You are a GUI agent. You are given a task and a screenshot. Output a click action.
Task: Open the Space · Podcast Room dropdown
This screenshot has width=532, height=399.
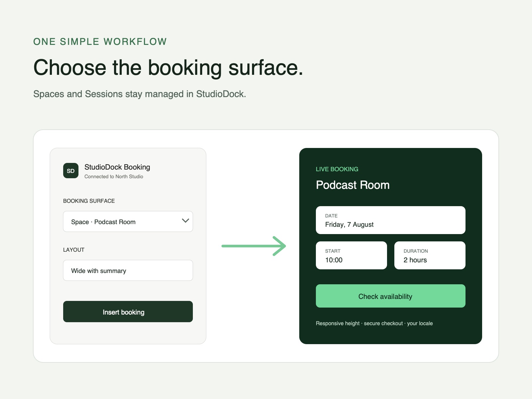128,221
